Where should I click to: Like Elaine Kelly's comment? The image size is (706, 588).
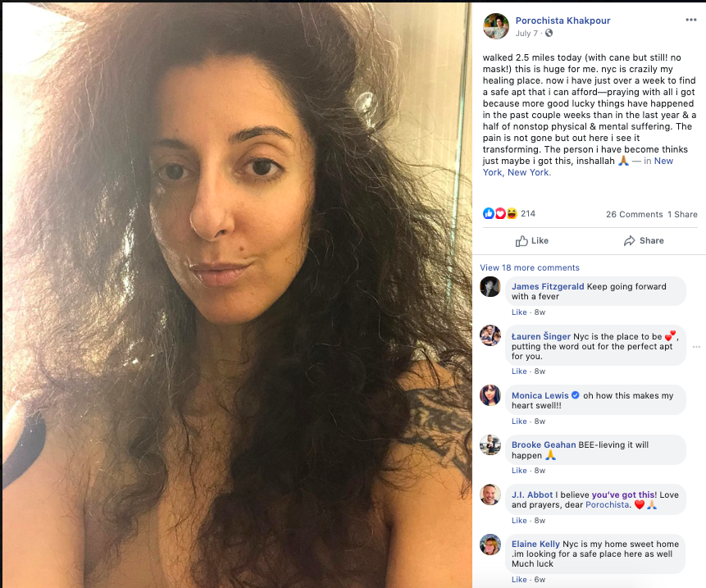click(x=519, y=580)
